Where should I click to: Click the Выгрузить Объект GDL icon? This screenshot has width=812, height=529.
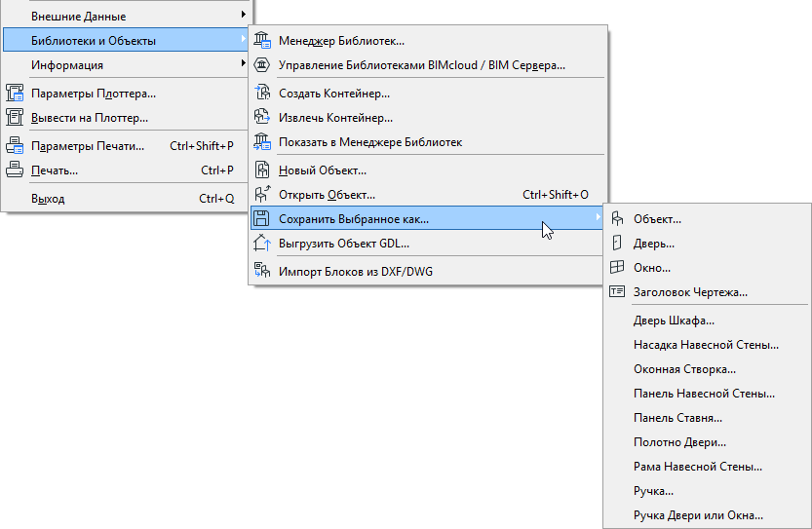262,243
